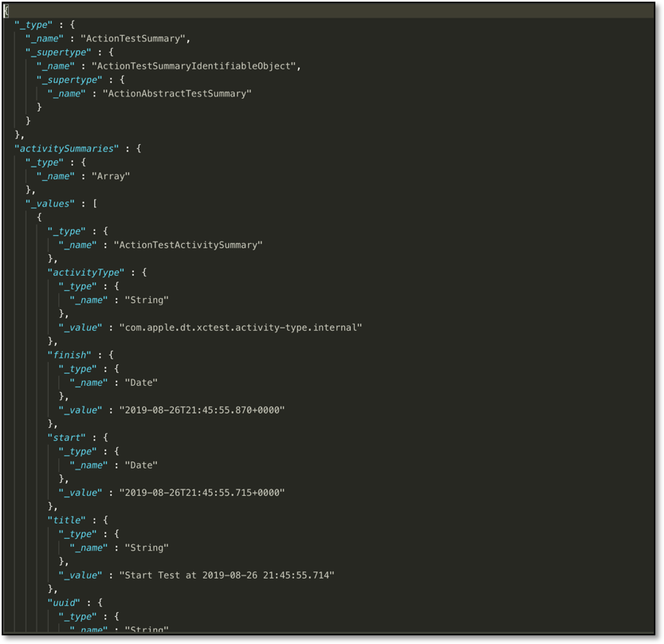Click the opening brace on the first line

(6, 11)
